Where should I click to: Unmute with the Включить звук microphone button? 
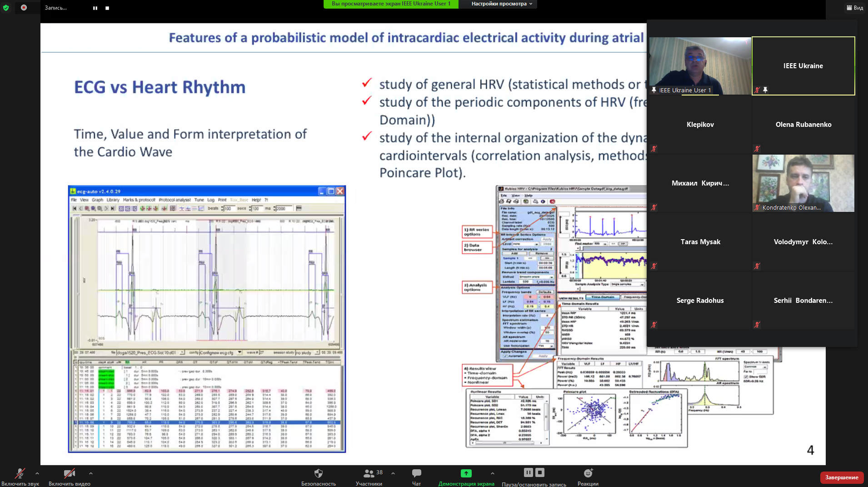click(20, 476)
